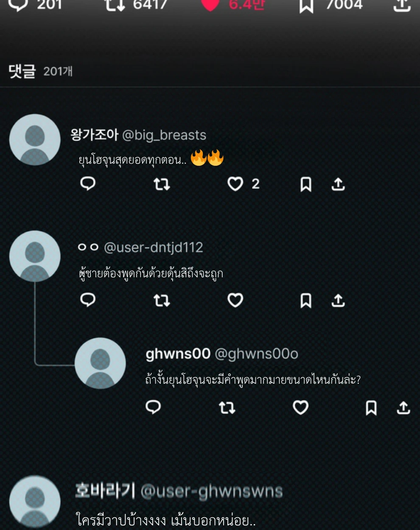The image size is (420, 530).
Task: Open the @user-dntjd112 username link
Action: click(154, 247)
